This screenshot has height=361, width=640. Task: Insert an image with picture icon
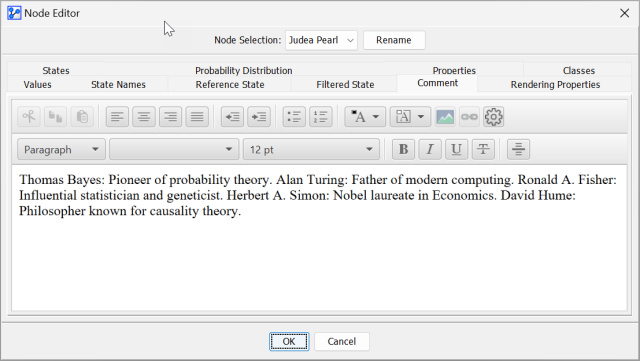pyautogui.click(x=445, y=117)
